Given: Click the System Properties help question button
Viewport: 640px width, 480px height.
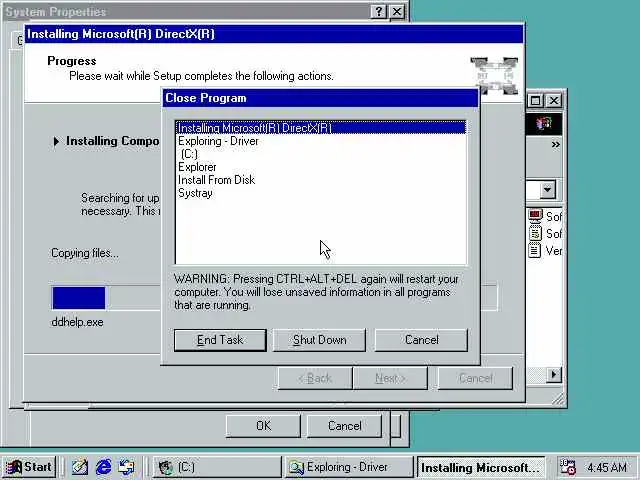Looking at the screenshot, I should click(378, 12).
